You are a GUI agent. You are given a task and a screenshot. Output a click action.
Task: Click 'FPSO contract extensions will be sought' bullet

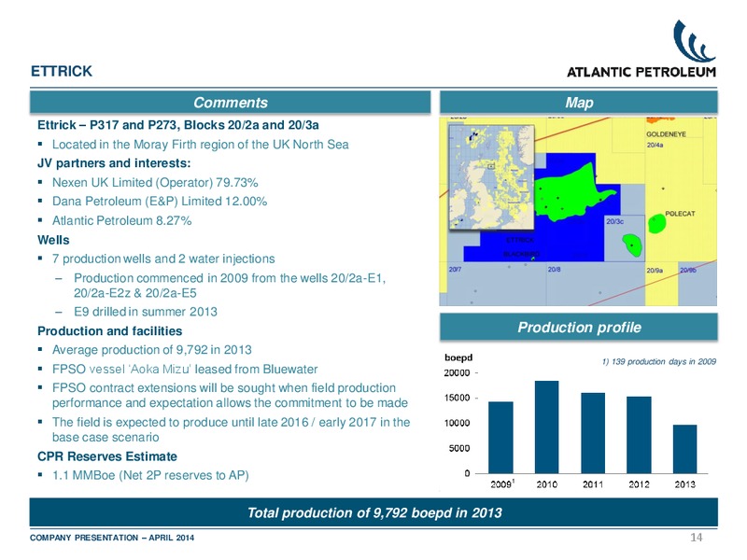[x=230, y=395]
